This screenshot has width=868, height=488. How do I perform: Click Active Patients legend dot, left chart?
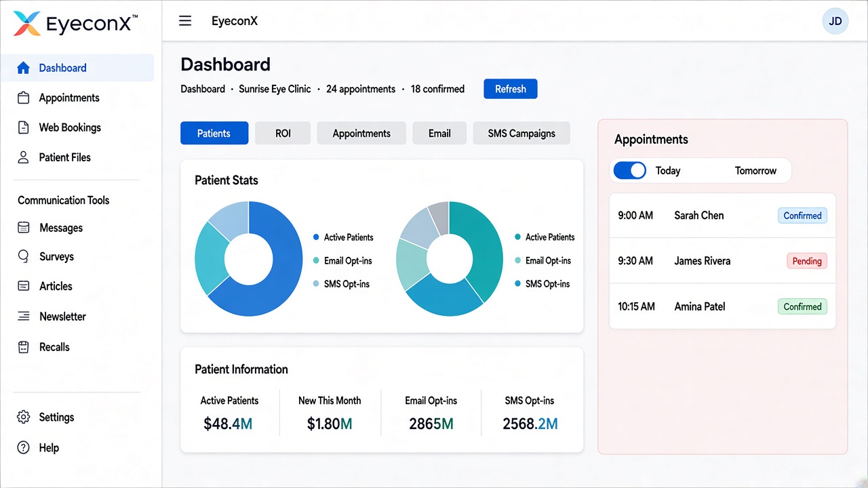pyautogui.click(x=316, y=237)
